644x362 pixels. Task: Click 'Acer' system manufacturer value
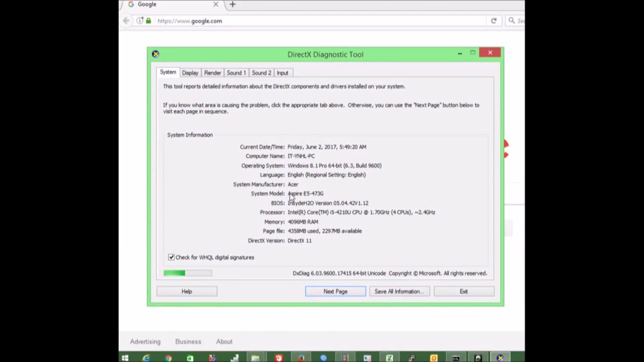[293, 185]
